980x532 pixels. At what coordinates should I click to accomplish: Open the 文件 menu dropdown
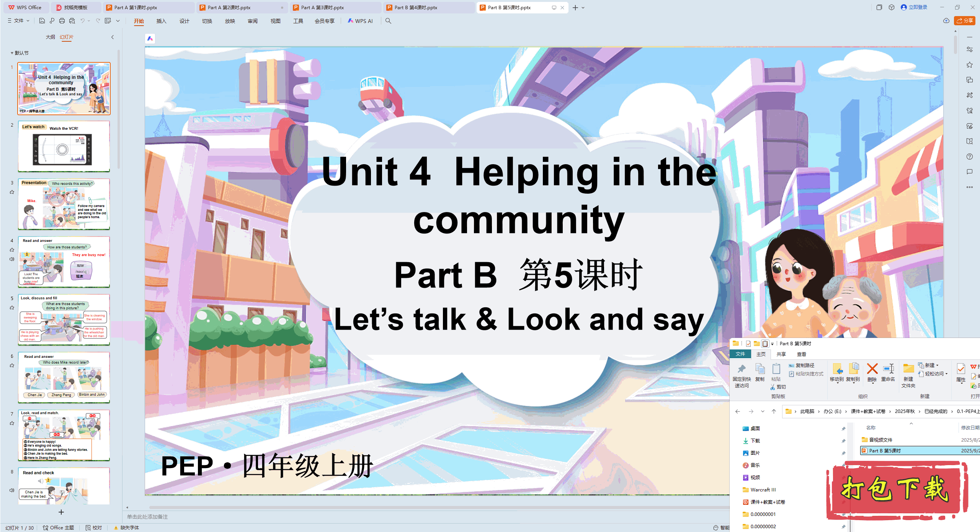18,20
